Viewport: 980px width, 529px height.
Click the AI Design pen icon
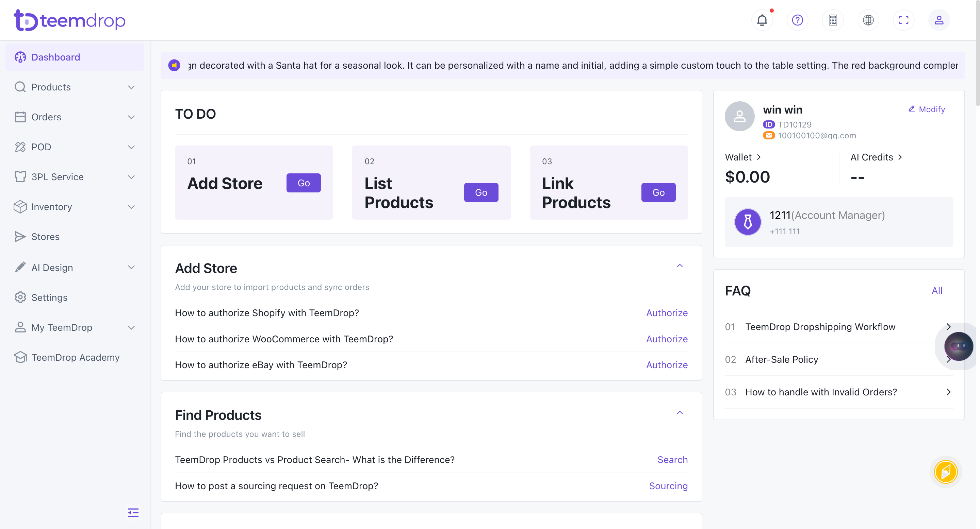point(20,267)
